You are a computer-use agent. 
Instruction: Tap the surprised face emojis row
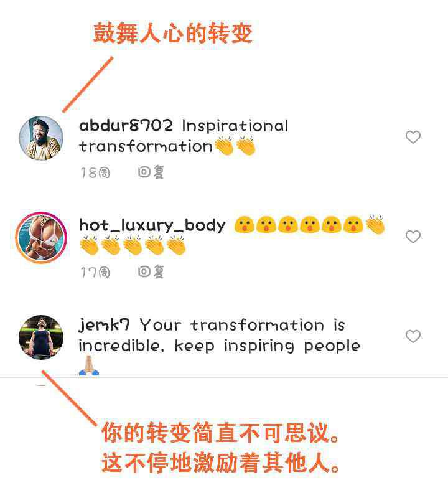pos(299,225)
